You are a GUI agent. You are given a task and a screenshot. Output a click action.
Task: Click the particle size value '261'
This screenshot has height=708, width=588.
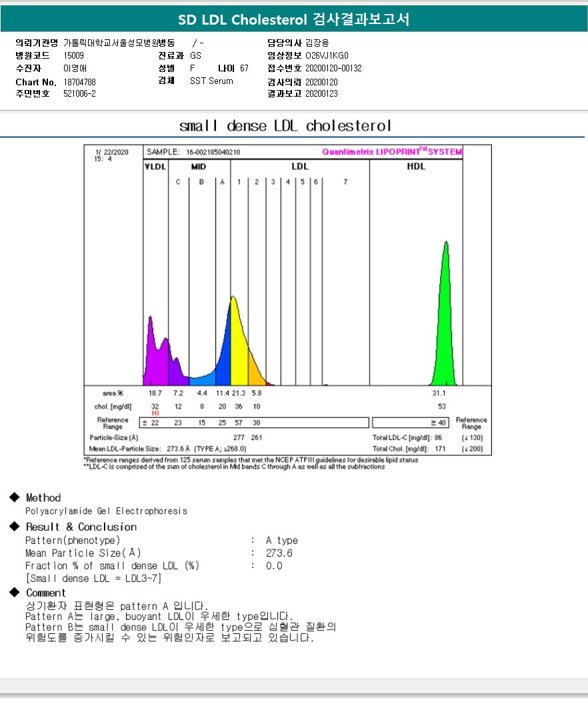pos(257,437)
